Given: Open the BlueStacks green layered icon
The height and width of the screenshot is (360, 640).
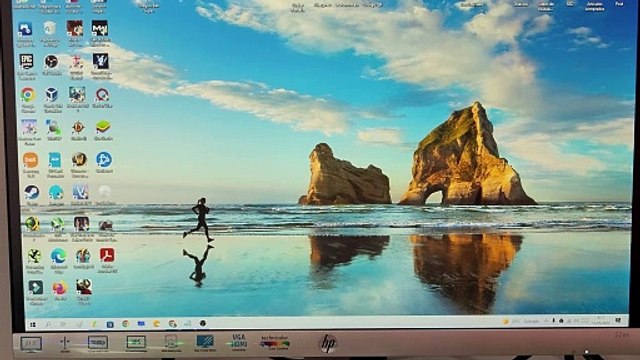Looking at the screenshot, I should pyautogui.click(x=103, y=127).
